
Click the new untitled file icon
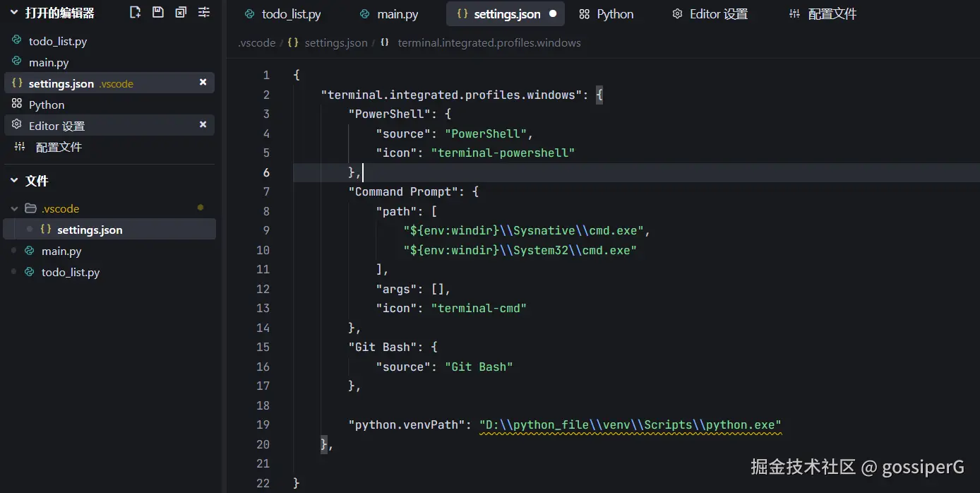[x=136, y=12]
